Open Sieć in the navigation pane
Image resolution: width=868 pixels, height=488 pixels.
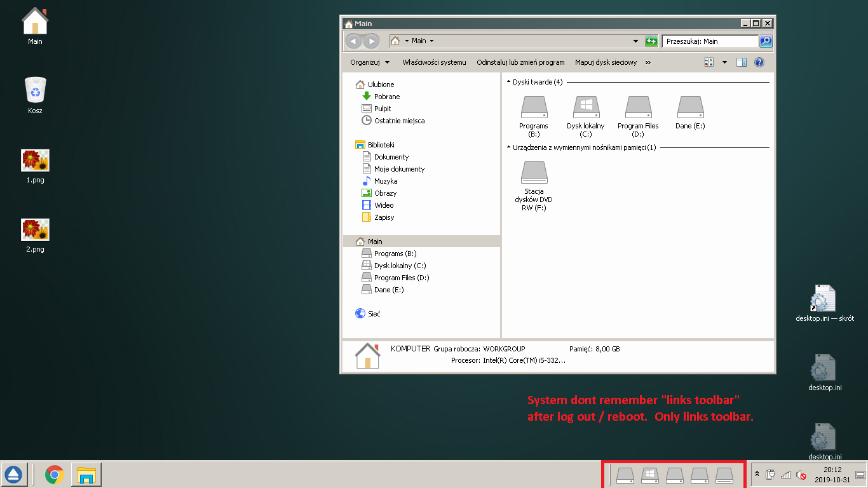[374, 314]
